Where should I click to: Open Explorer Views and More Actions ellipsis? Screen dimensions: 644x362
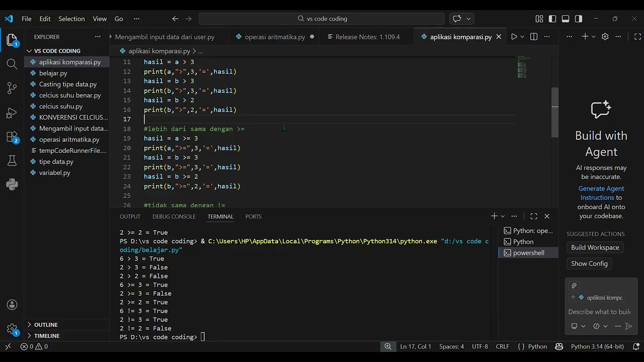tap(98, 37)
